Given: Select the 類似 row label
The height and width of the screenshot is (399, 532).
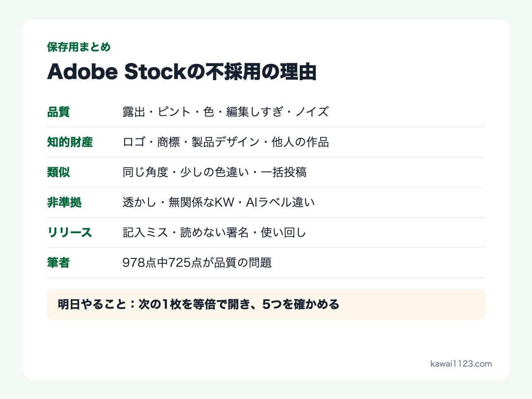Looking at the screenshot, I should [x=59, y=172].
